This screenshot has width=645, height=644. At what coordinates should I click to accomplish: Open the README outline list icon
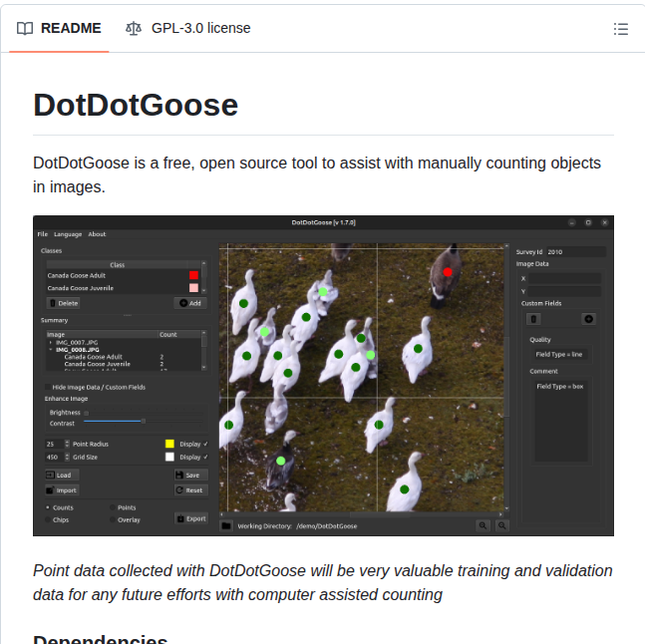point(620,29)
